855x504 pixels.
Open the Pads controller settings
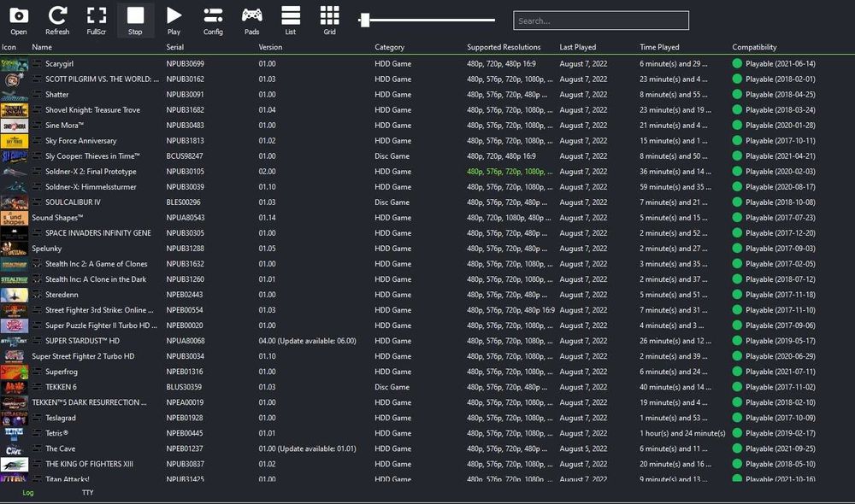coord(252,21)
